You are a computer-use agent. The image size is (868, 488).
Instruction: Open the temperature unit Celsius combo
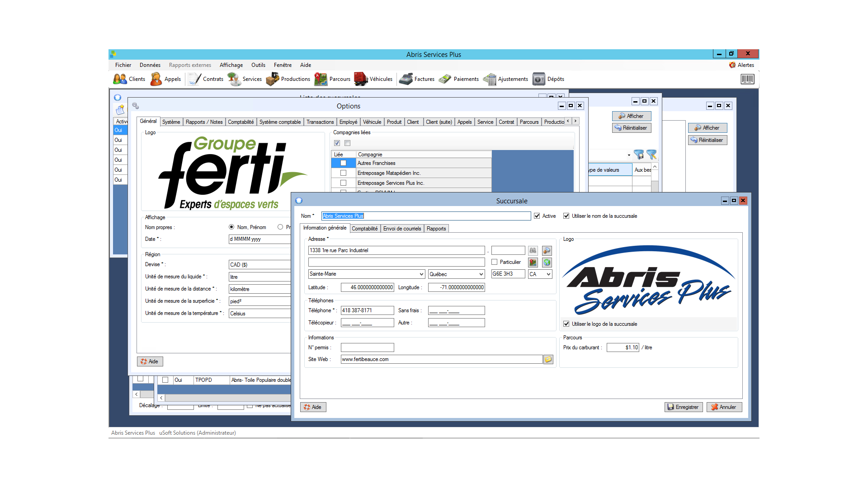[260, 314]
